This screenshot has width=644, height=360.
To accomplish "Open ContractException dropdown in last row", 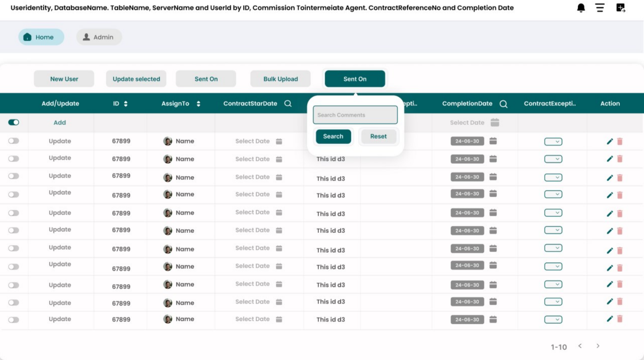I will pyautogui.click(x=553, y=320).
